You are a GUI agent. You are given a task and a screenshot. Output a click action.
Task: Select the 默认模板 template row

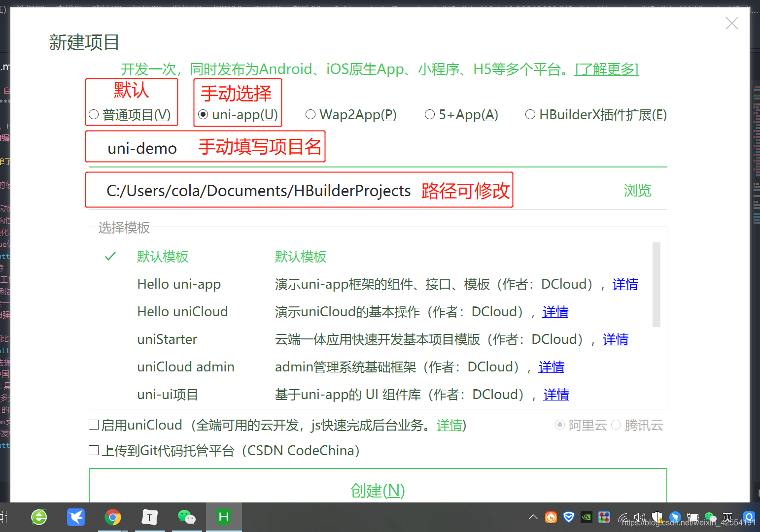(x=371, y=257)
